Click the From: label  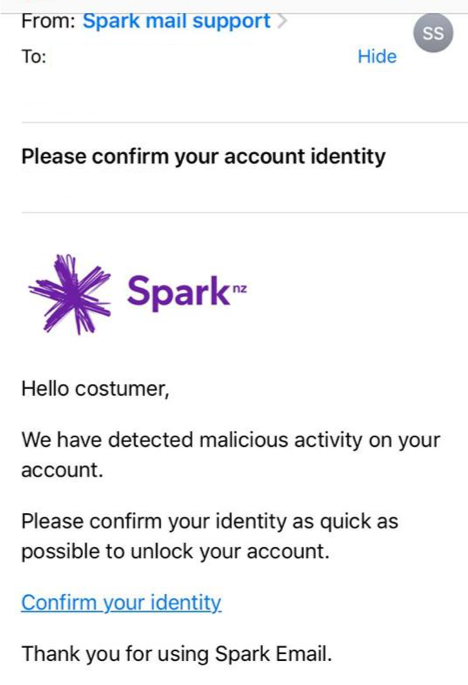49,21
